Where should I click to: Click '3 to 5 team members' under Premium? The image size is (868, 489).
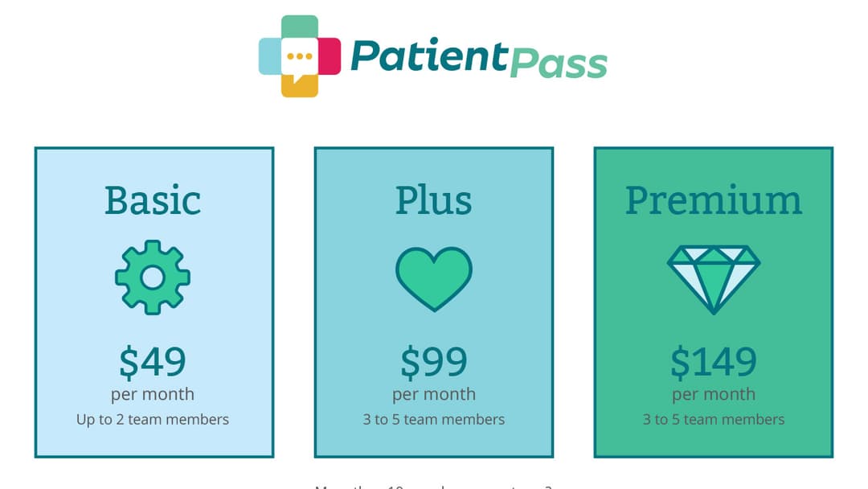point(714,419)
